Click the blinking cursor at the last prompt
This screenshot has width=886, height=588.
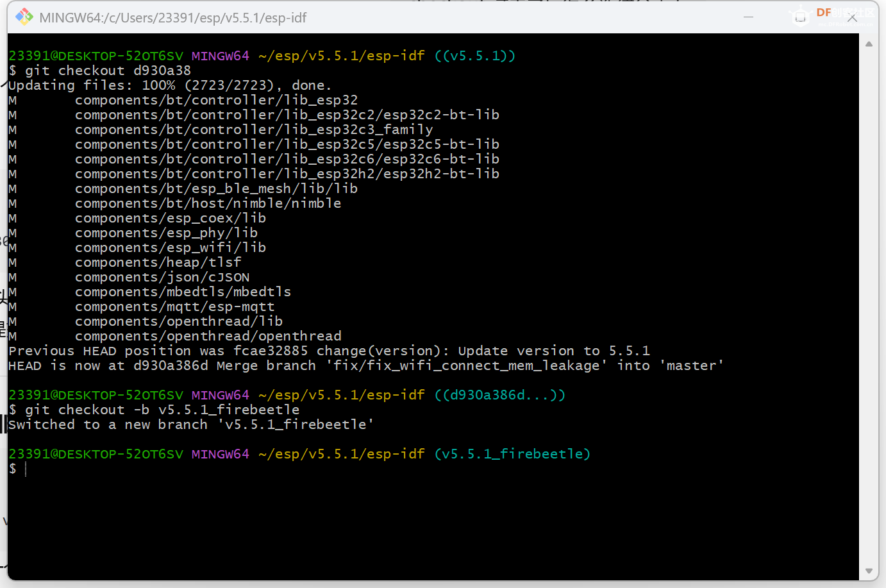coord(26,469)
